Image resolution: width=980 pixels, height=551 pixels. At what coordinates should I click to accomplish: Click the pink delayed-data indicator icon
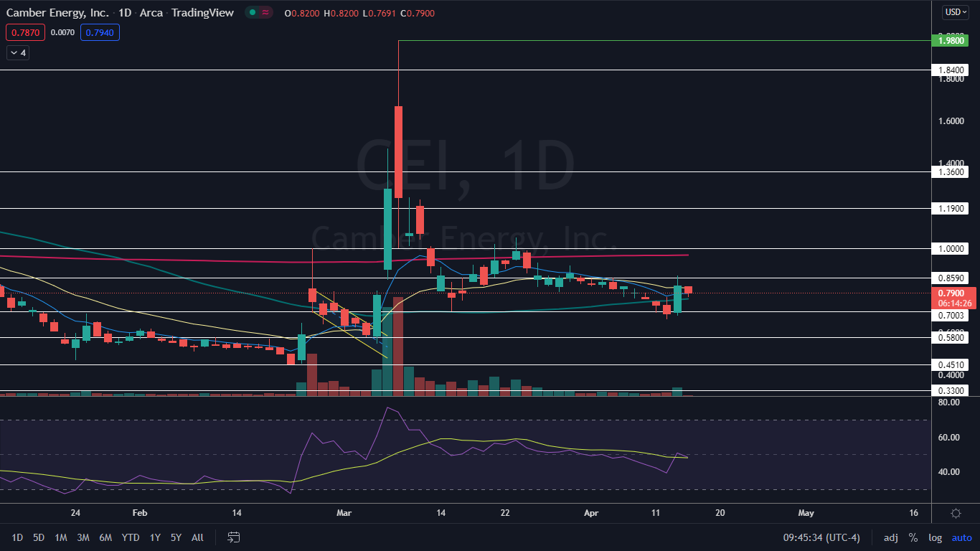pyautogui.click(x=265, y=13)
